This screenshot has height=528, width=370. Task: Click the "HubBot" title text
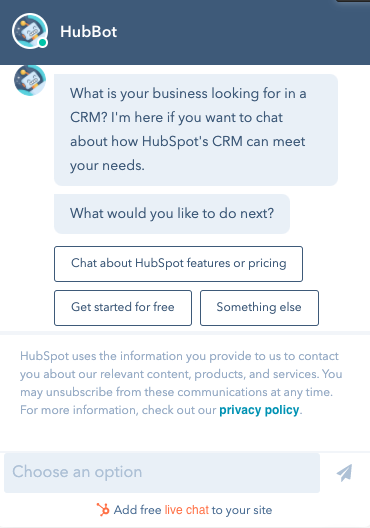(89, 32)
